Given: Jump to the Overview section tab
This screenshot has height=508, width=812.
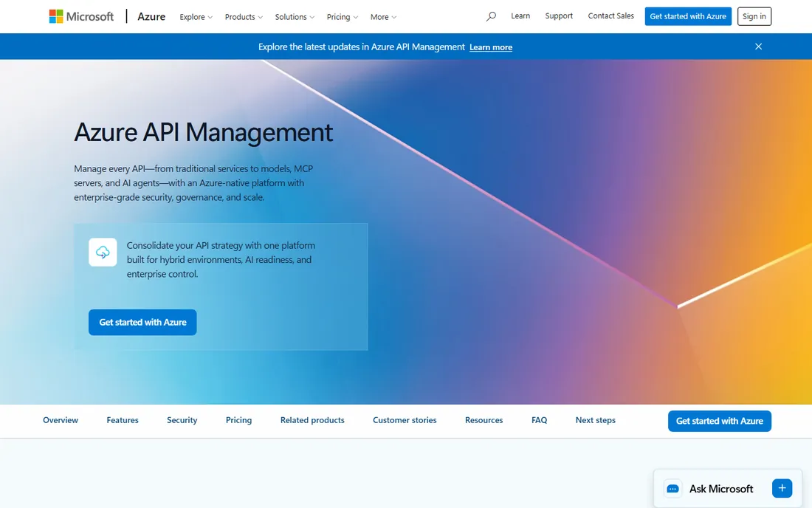Looking at the screenshot, I should 61,420.
